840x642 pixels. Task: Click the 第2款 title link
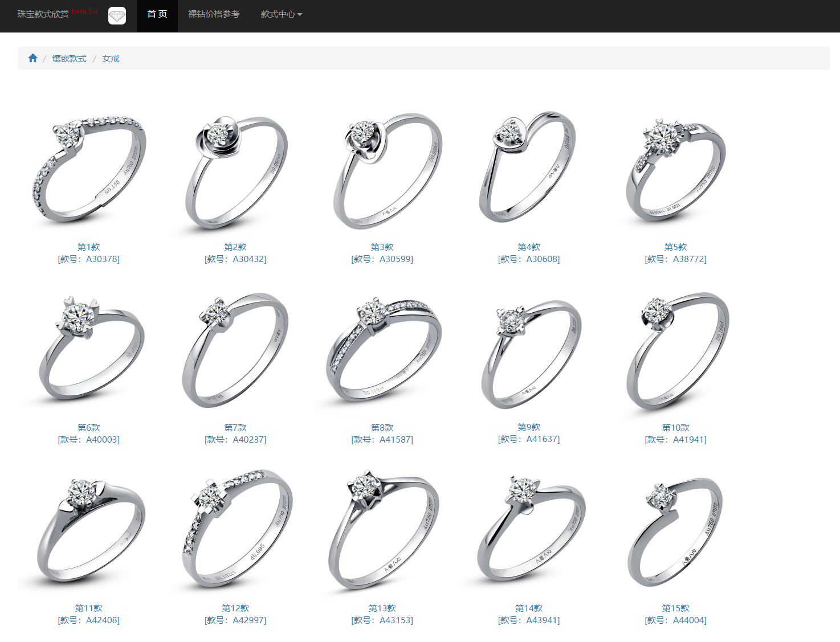click(x=235, y=247)
